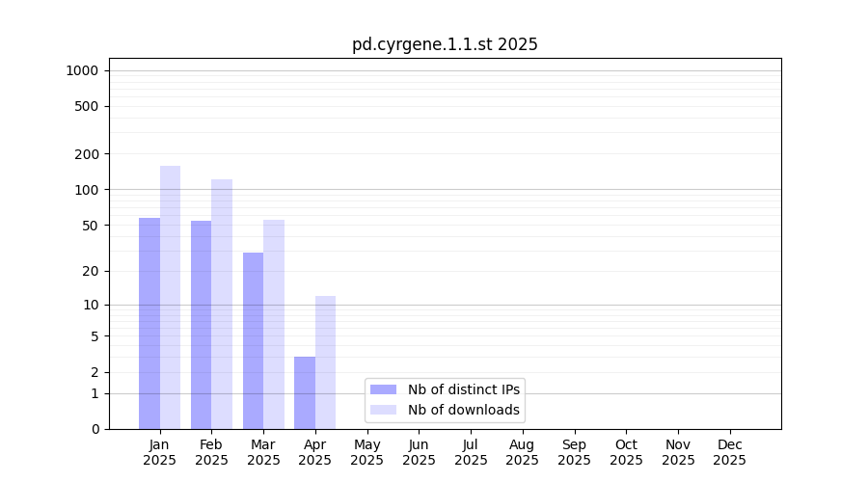This screenshot has height=482, width=868.
Task: Select the 'Nb of downloads' legend label
Action: point(464,410)
